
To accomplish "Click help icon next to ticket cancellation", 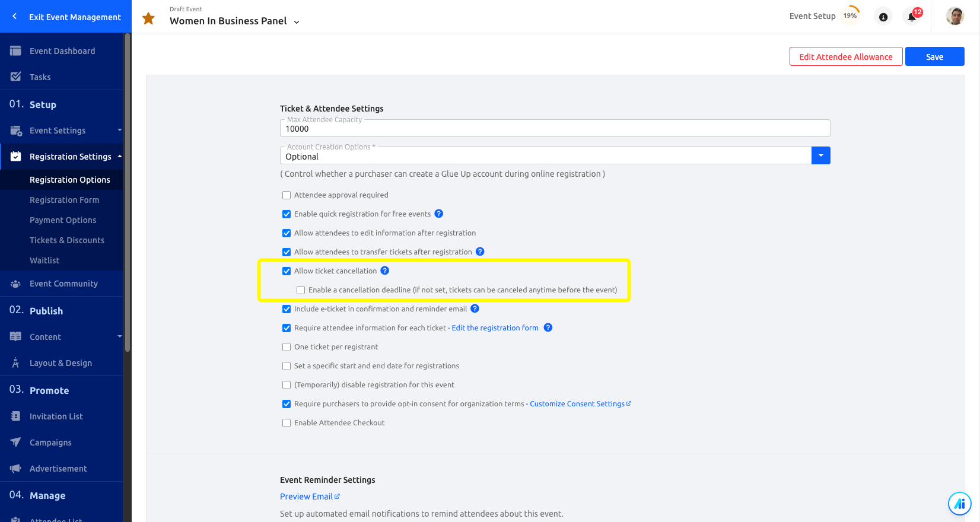I will 385,270.
